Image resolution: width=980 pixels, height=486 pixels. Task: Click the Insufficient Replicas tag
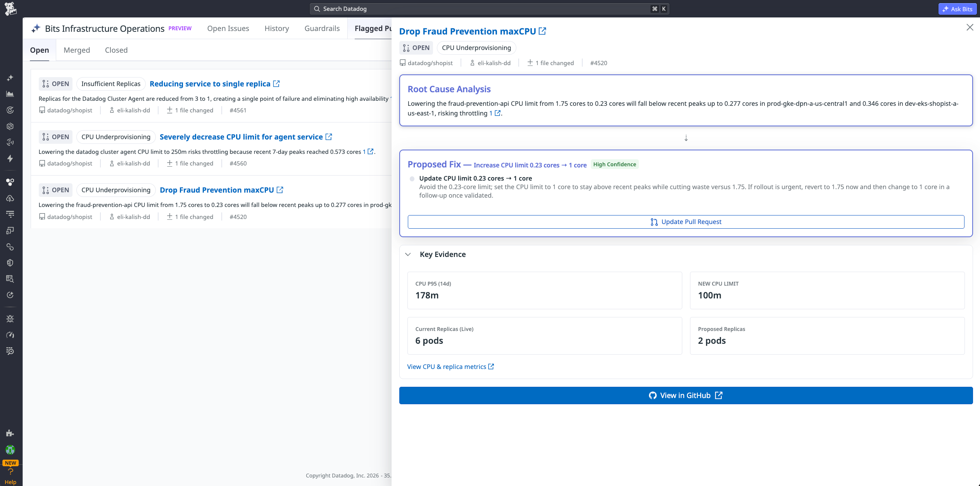click(x=111, y=84)
